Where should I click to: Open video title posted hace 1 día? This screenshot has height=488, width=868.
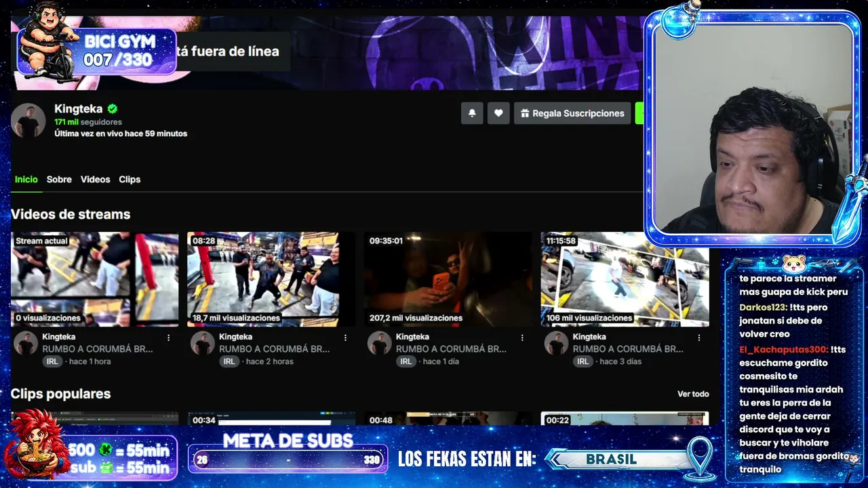tap(451, 349)
